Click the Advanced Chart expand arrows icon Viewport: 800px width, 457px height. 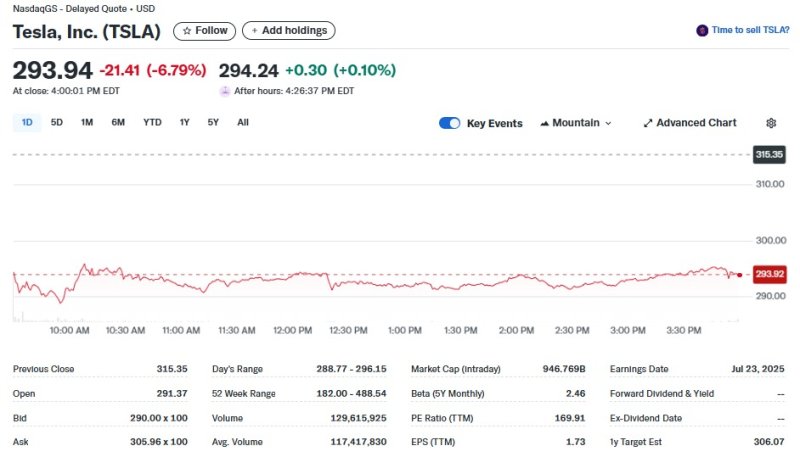pyautogui.click(x=647, y=123)
